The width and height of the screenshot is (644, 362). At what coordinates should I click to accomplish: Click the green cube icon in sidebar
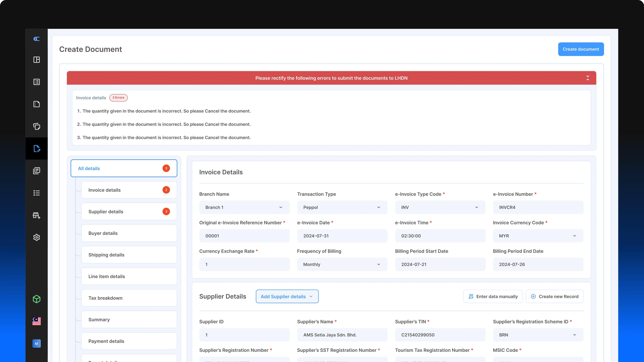click(37, 299)
